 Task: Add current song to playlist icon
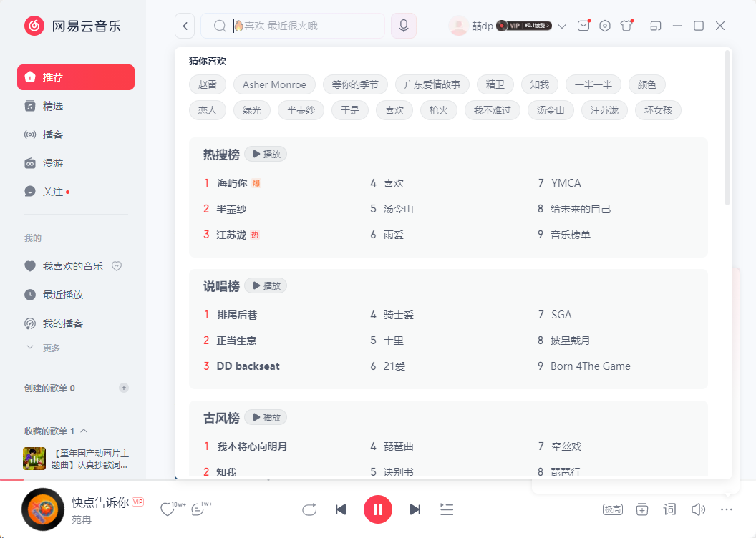coord(641,509)
